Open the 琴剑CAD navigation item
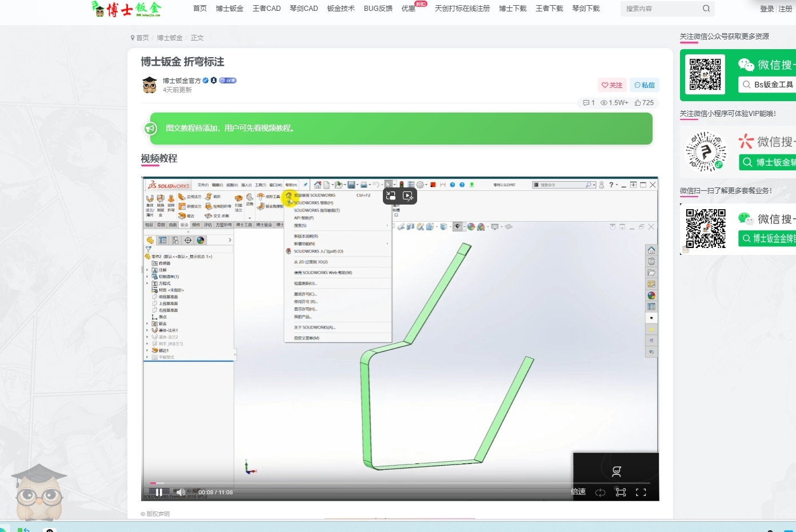Screen dimensions: 796x532 (x=303, y=9)
